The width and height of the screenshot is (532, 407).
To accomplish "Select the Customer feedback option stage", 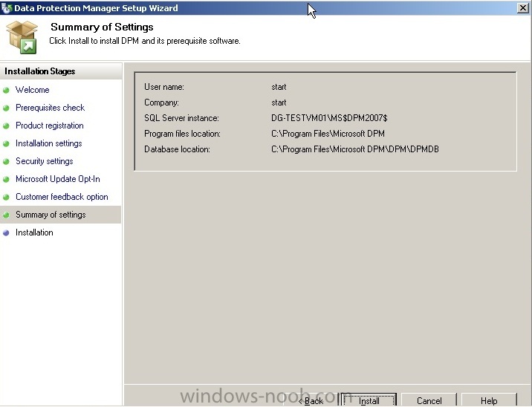I will tap(62, 197).
